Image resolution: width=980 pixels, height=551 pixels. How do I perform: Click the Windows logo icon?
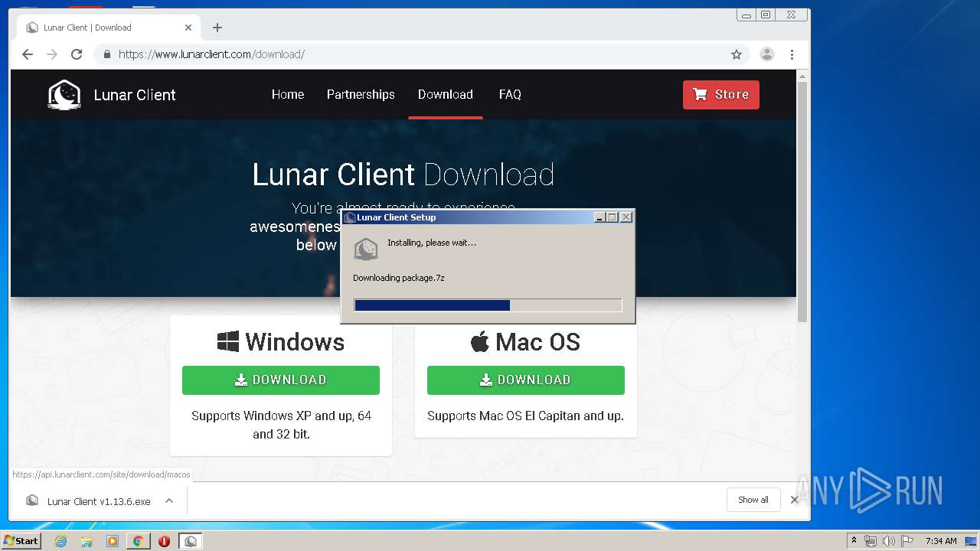[228, 342]
